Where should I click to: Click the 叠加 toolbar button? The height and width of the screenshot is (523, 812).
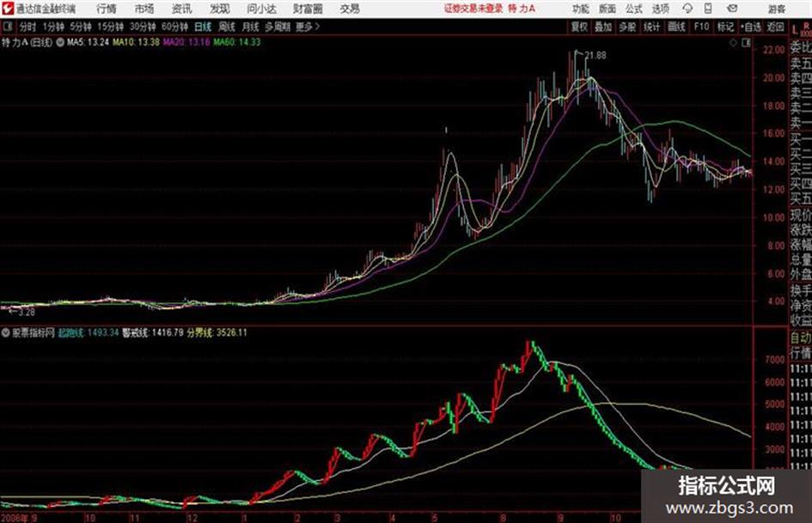pyautogui.click(x=603, y=27)
